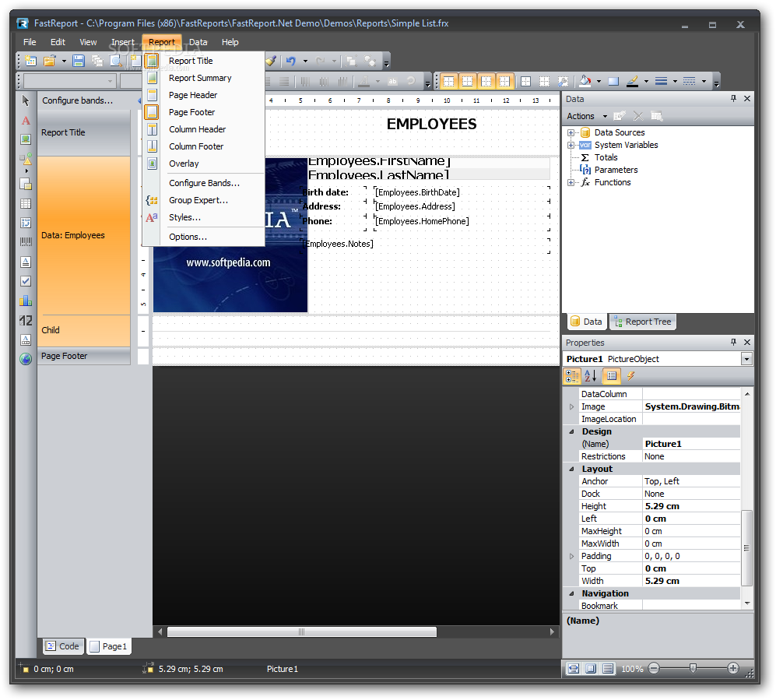Select the Barcode object tool

(x=26, y=242)
